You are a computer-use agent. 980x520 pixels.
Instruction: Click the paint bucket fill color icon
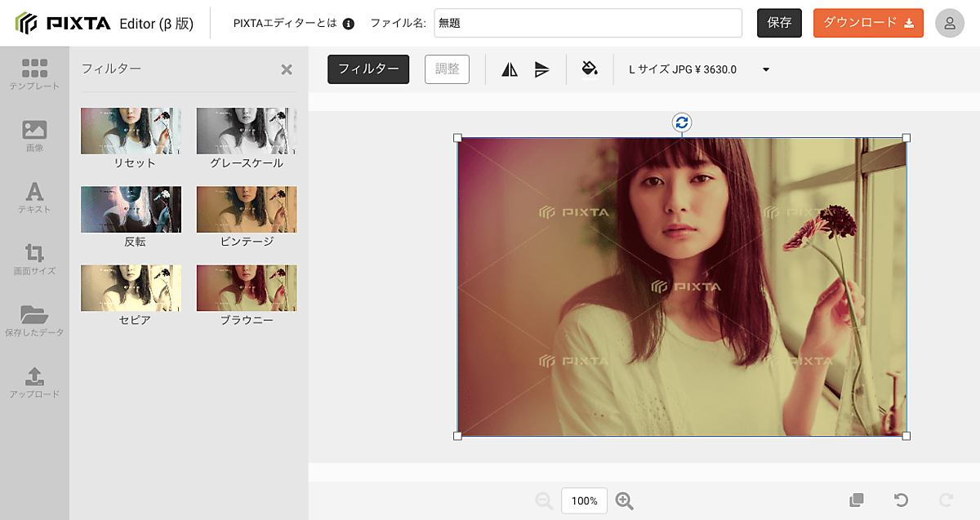pos(590,69)
